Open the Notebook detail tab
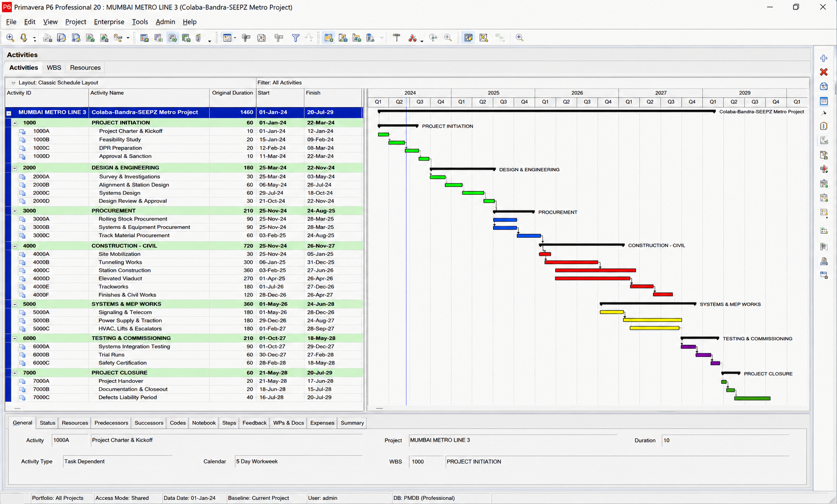The width and height of the screenshot is (837, 504). point(204,423)
